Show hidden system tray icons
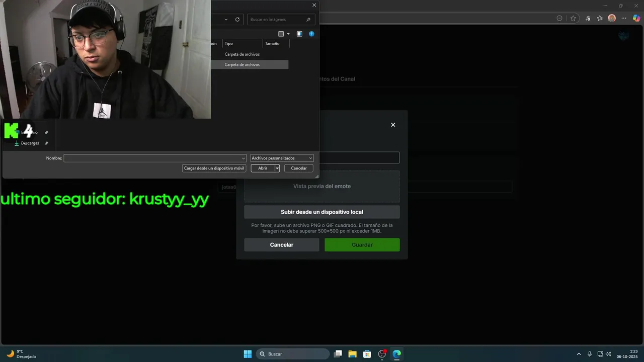The image size is (644, 362). click(x=579, y=354)
